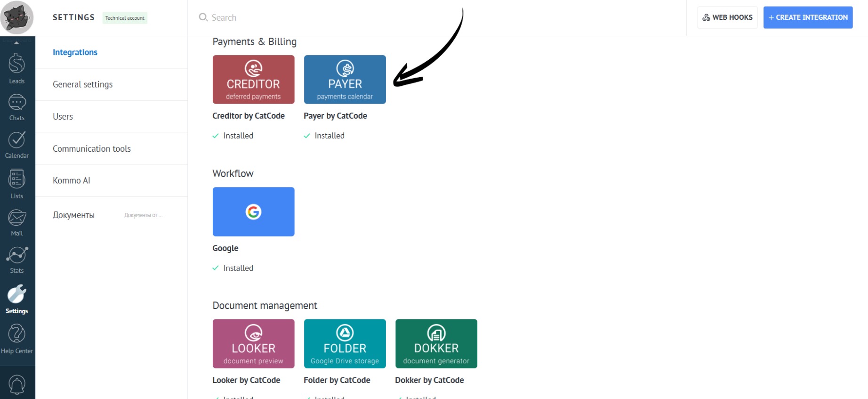View Stats via sidebar icon

17,260
